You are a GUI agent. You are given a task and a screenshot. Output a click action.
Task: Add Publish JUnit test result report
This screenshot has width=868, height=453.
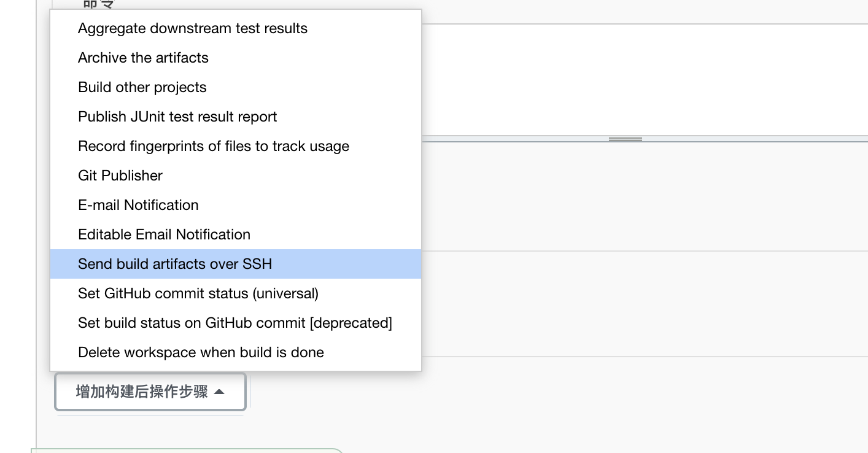pyautogui.click(x=177, y=117)
